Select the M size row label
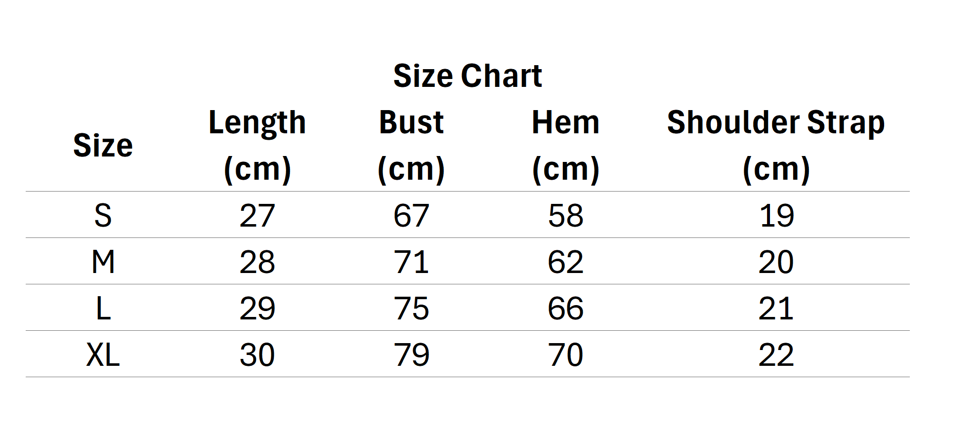This screenshot has height=430, width=980. [x=103, y=262]
